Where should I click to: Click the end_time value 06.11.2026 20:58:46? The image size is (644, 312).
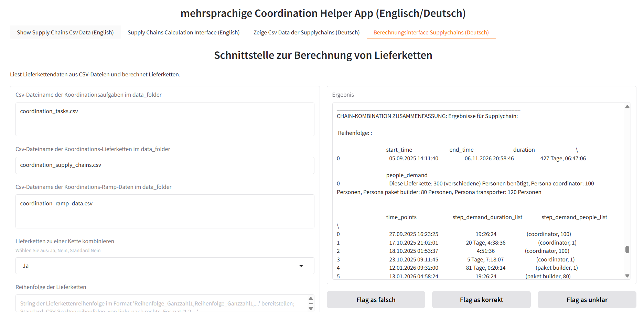click(x=489, y=158)
